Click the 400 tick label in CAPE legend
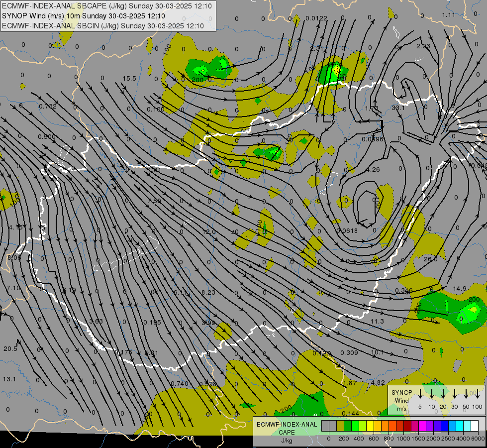Image resolution: width=487 pixels, height=448 pixels. pyautogui.click(x=359, y=439)
